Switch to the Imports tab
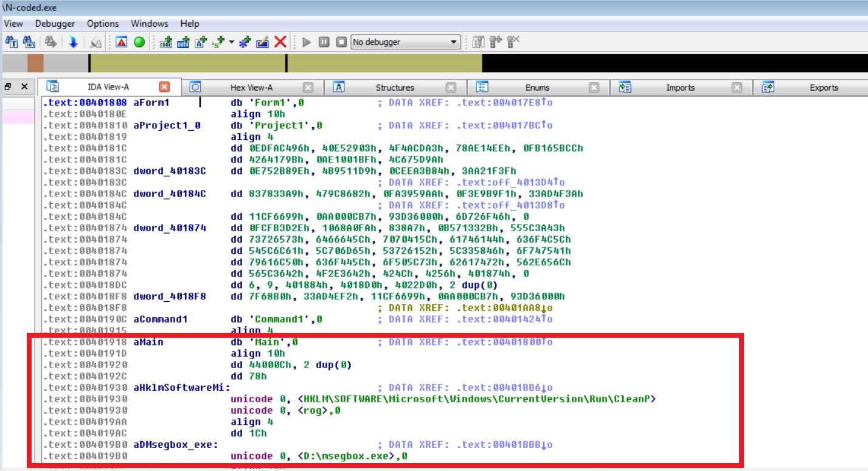868x471 pixels. [680, 88]
